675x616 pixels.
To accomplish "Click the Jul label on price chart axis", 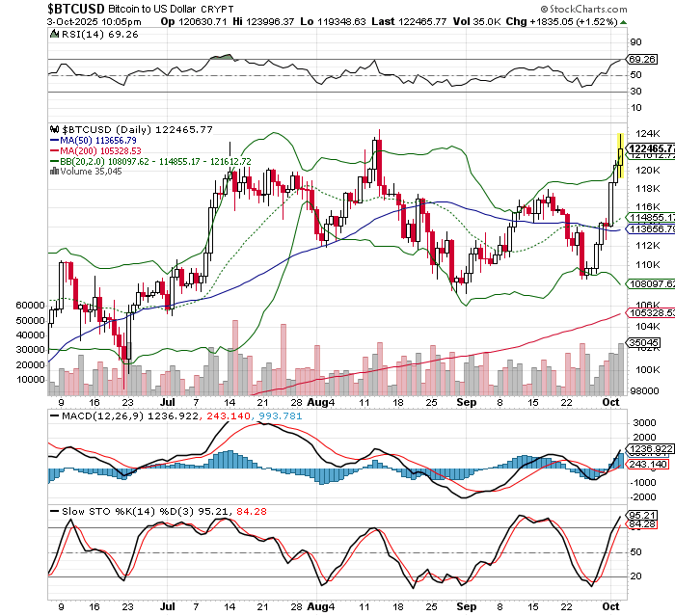I will (168, 400).
